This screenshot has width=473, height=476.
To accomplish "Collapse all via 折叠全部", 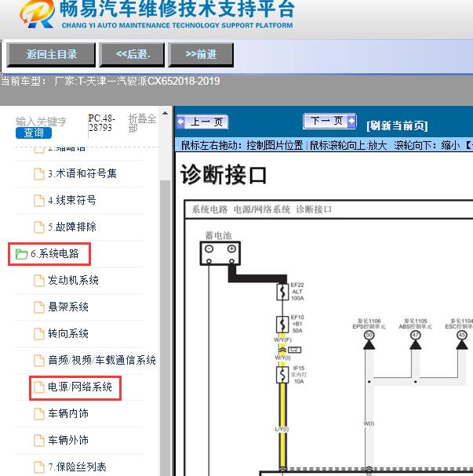I will (142, 123).
